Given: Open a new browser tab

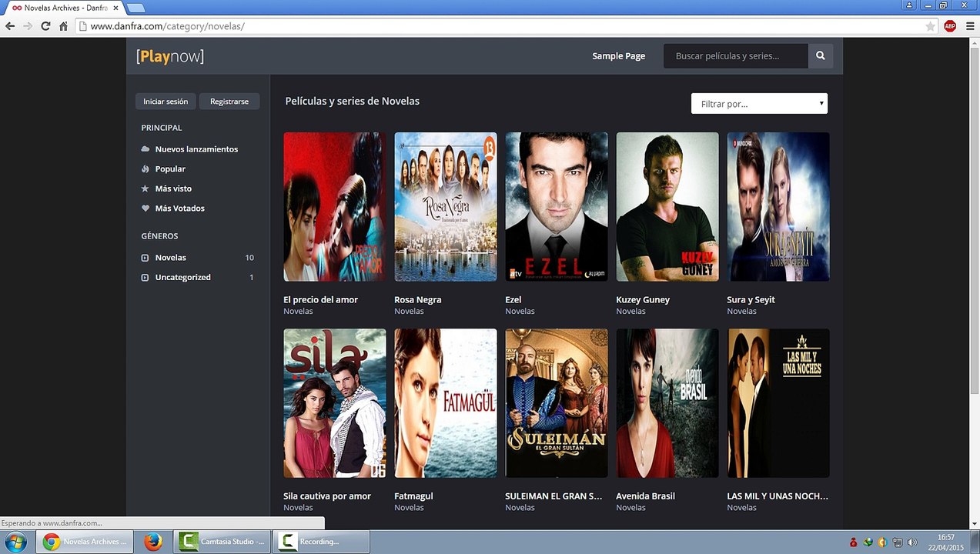Looking at the screenshot, I should coord(135,8).
